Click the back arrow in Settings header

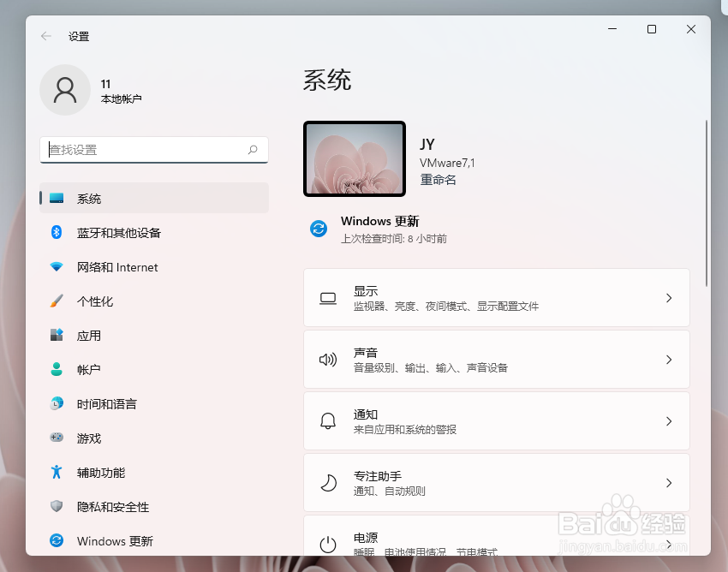pos(46,36)
